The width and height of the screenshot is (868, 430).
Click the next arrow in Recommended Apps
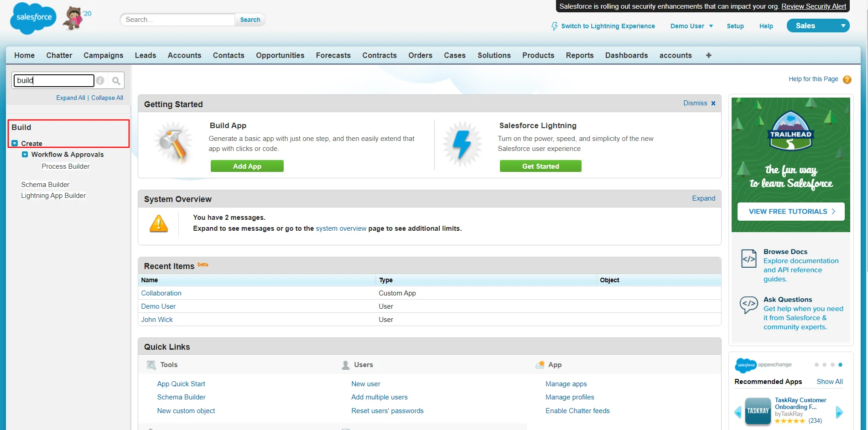pos(839,412)
